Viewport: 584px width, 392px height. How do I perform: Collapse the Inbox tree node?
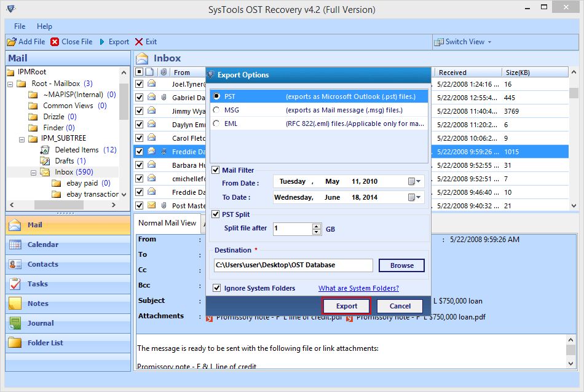(33, 173)
